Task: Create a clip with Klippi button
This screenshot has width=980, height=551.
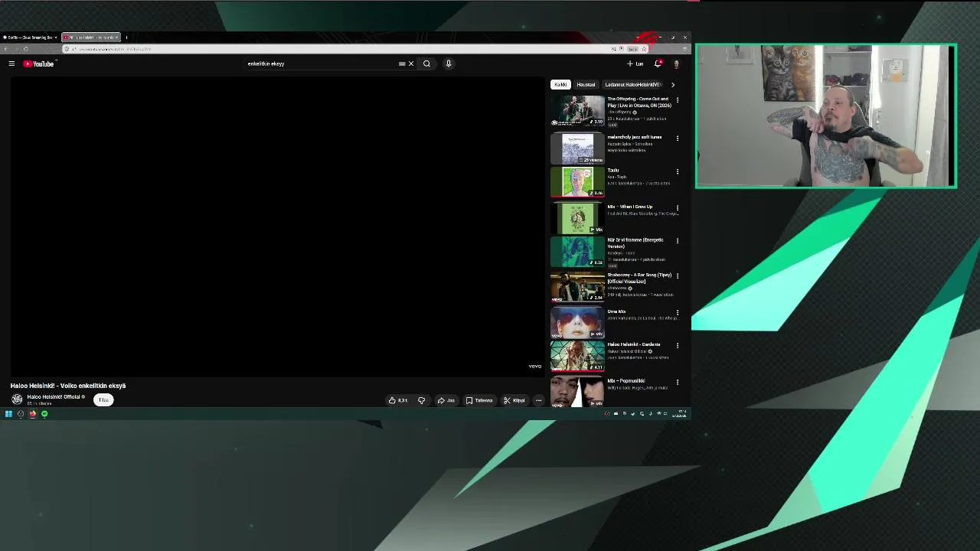Action: (x=514, y=400)
